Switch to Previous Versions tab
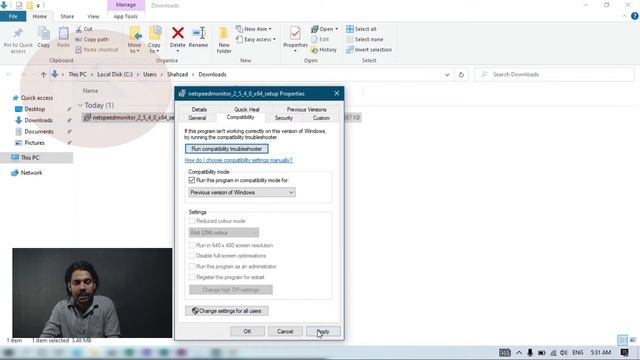 307,109
